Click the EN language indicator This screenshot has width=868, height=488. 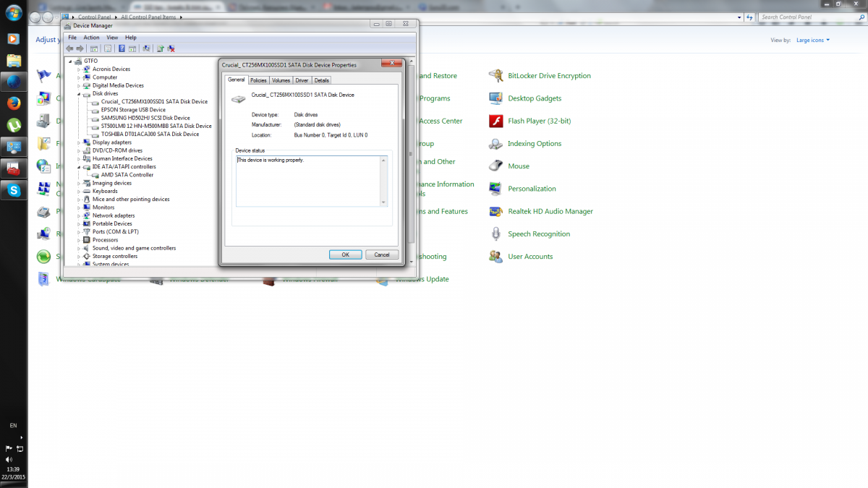coord(13,425)
